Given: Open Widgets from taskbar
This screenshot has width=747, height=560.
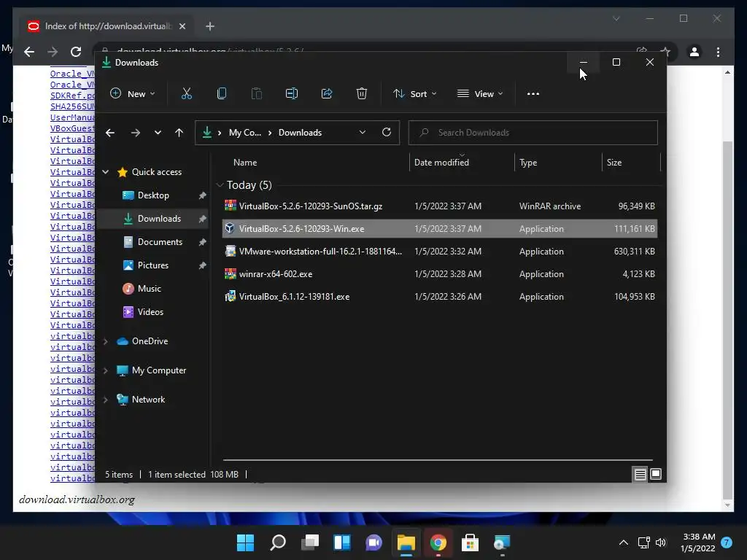Looking at the screenshot, I should tap(342, 542).
